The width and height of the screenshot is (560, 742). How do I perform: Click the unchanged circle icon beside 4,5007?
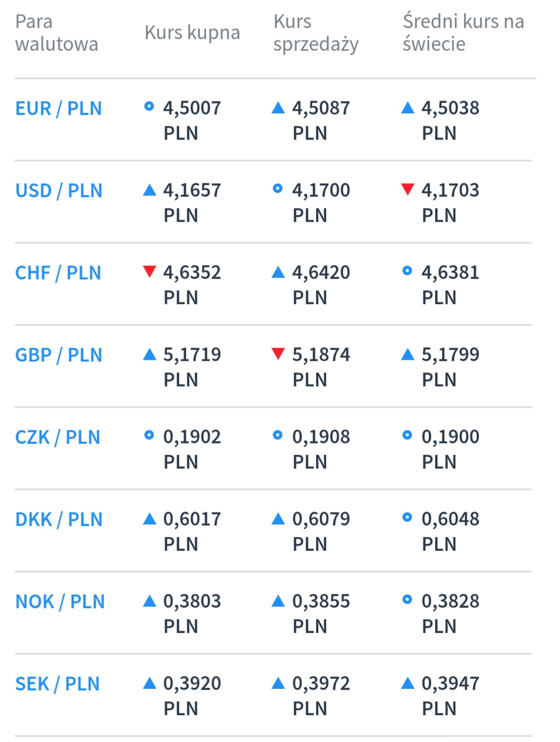click(149, 107)
